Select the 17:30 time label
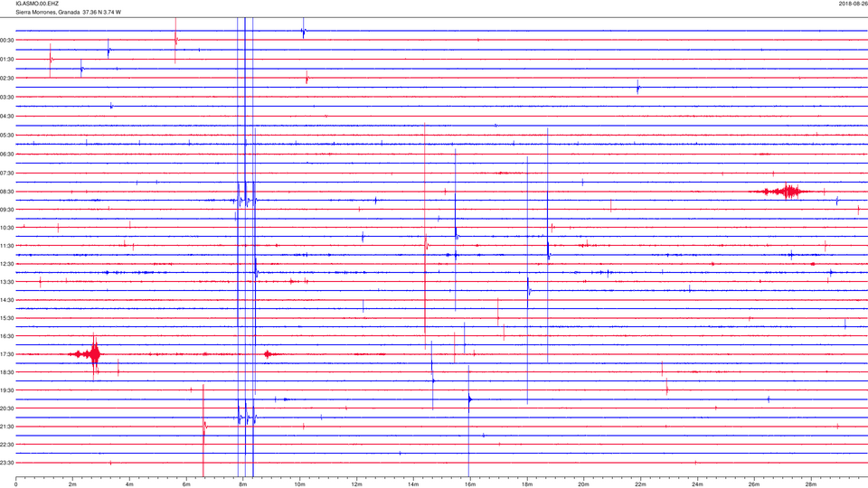The width and height of the screenshot is (868, 488). (6, 354)
